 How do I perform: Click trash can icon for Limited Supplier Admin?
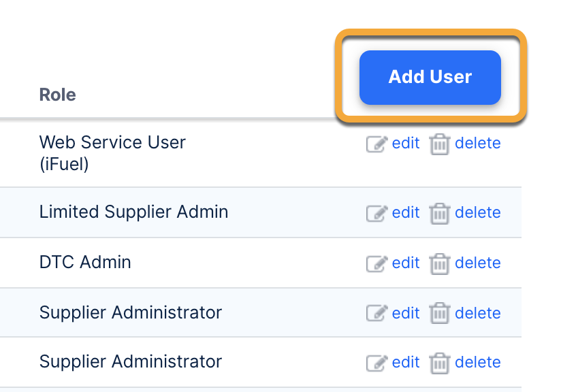tap(440, 213)
